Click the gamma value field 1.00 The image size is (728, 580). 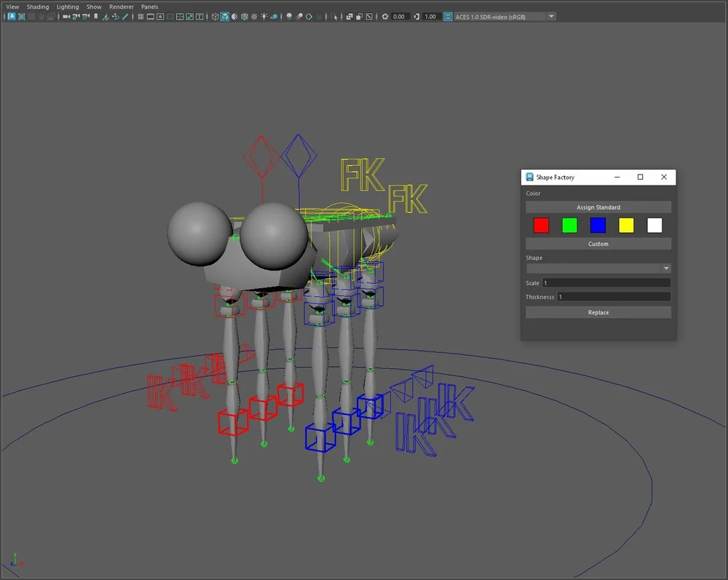pyautogui.click(x=431, y=17)
